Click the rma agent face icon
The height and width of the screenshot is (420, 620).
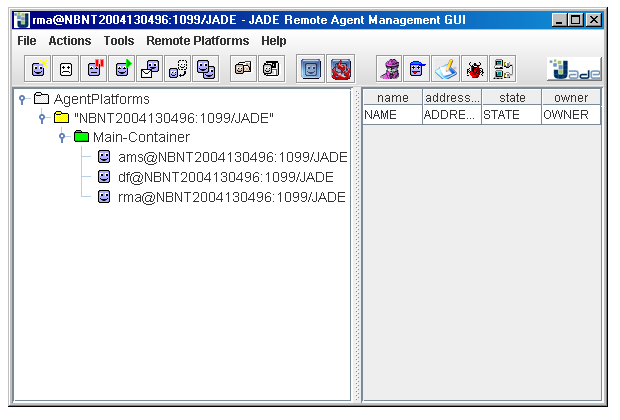click(x=104, y=196)
